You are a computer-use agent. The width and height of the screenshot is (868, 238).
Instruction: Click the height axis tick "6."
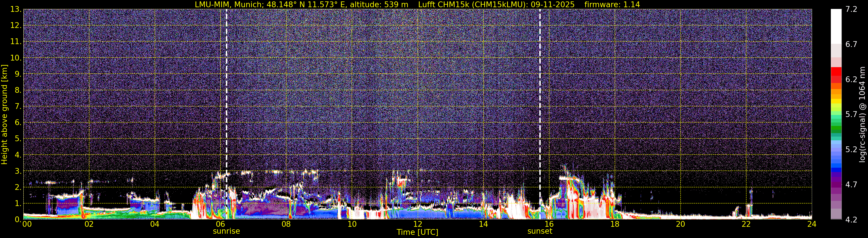pyautogui.click(x=18, y=123)
